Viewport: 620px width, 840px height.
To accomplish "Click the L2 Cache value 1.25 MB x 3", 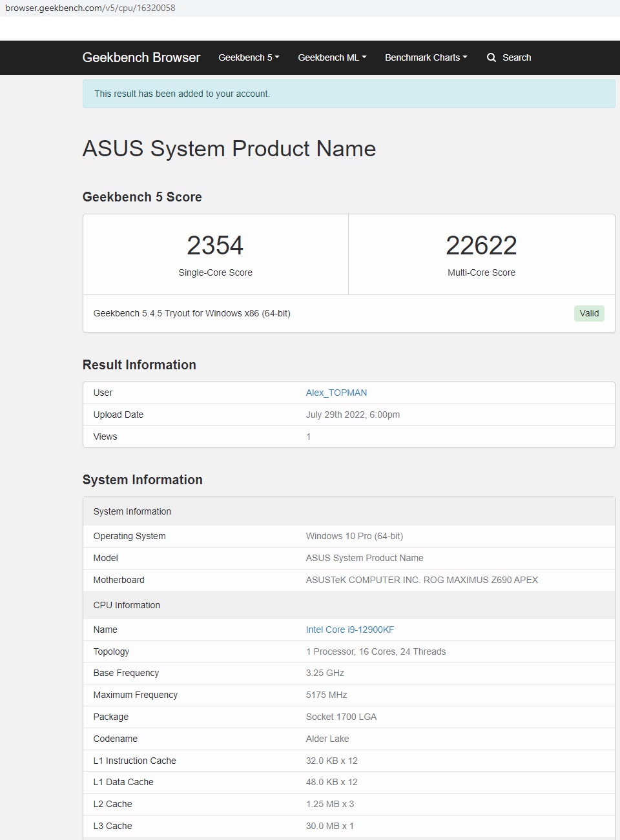I will [x=330, y=804].
